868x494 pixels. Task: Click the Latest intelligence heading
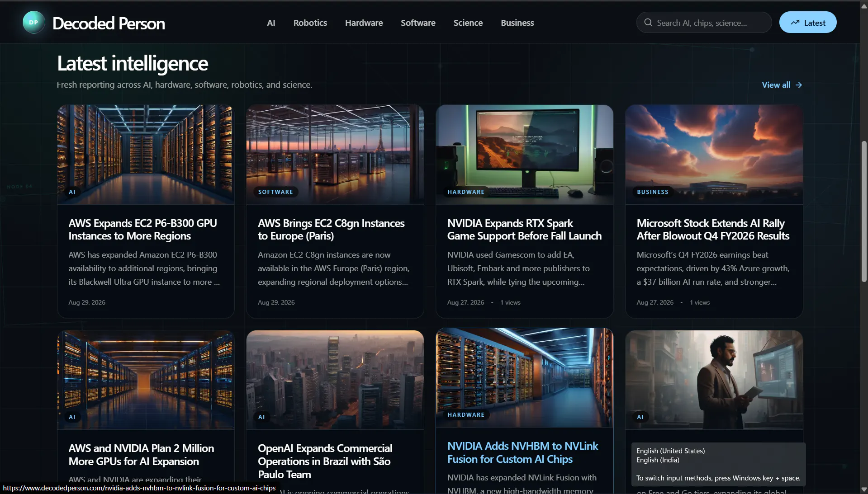coord(133,63)
